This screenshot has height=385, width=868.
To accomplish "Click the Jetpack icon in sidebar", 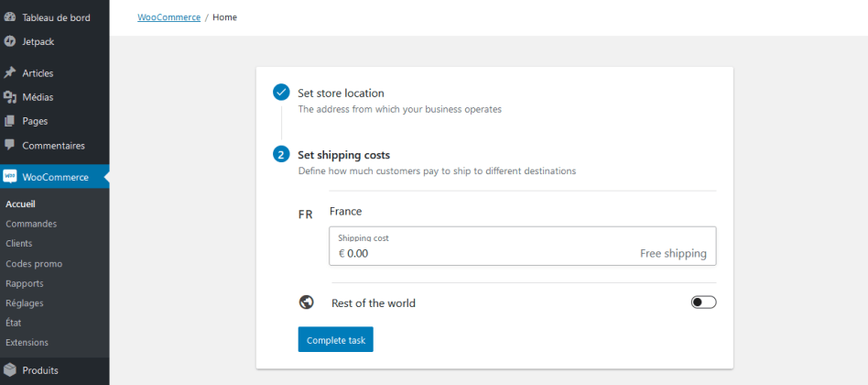I will click(10, 41).
